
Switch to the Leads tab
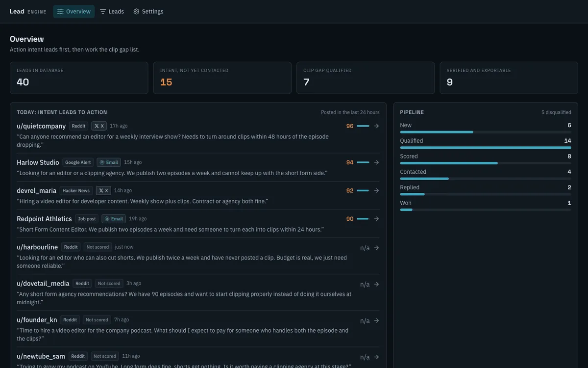pos(112,11)
